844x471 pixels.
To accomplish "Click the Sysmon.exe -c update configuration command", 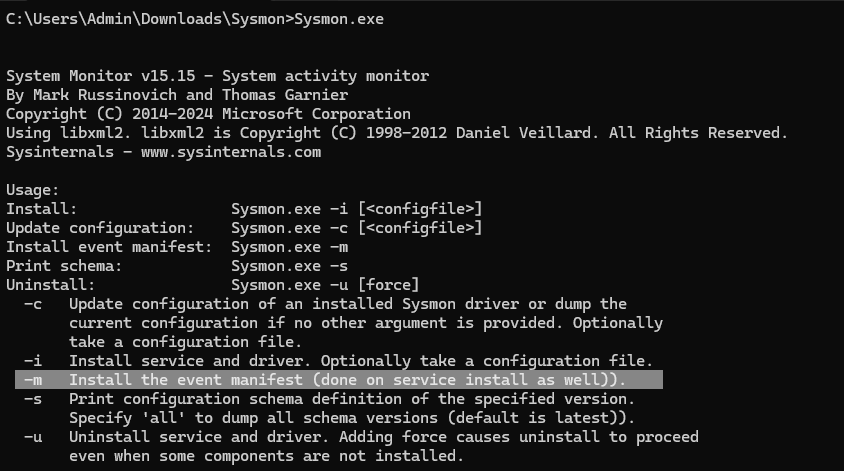I will 356,228.
